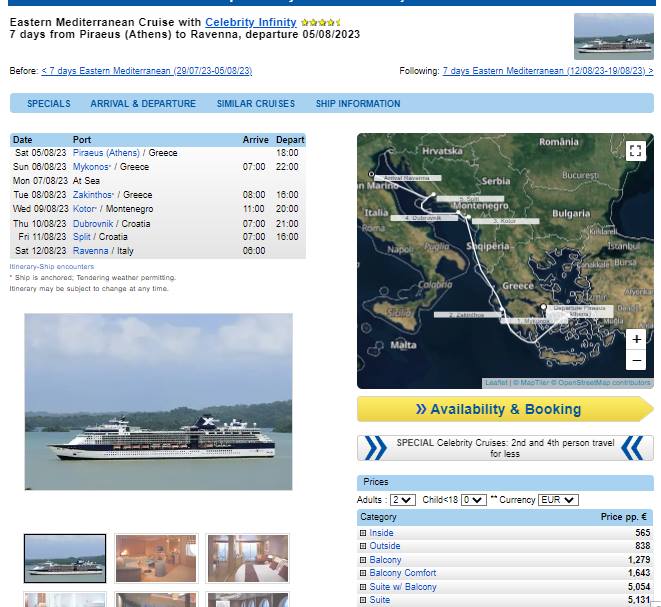Click the large Celebrity Infinity ship photo
This screenshot has width=661, height=607.
point(159,402)
